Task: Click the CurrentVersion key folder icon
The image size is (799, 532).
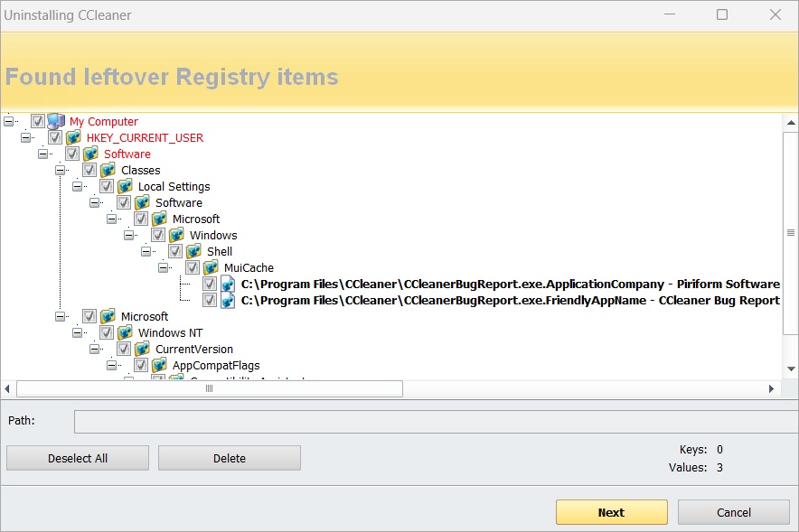Action: click(x=143, y=350)
